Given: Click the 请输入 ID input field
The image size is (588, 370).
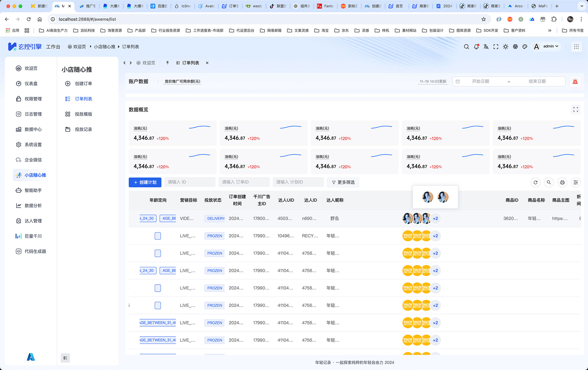Looking at the screenshot, I should point(190,182).
